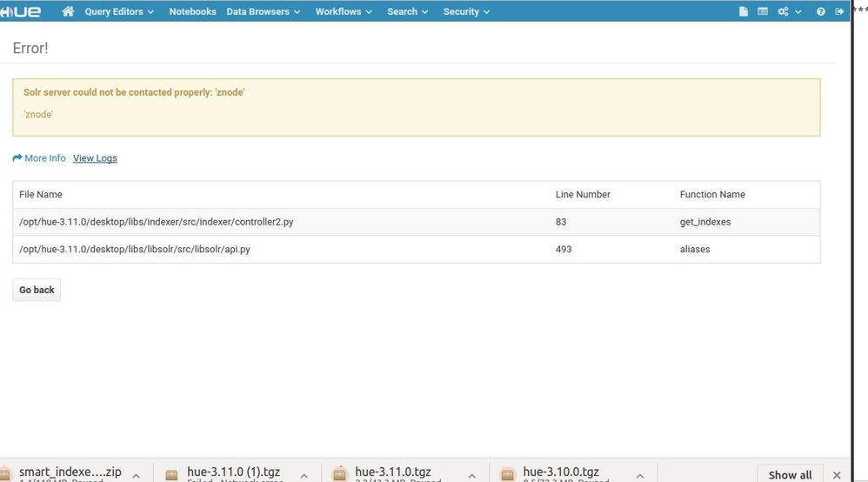
Task: Expand the Data Browsers dropdown
Action: point(263,11)
